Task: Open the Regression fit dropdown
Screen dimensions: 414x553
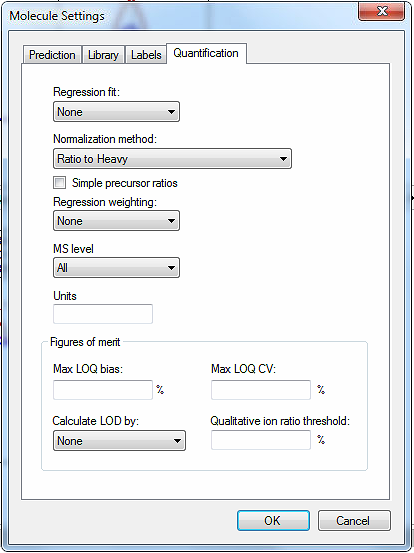Action: coord(116,112)
